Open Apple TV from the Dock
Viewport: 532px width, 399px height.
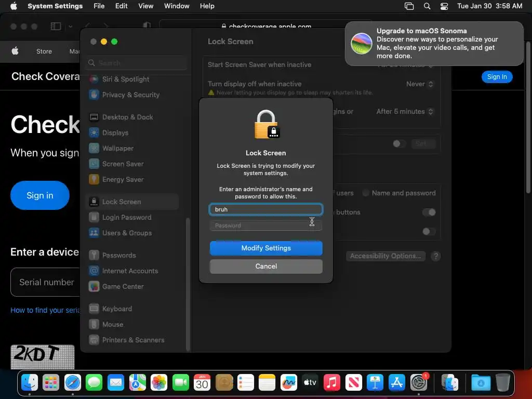pos(310,383)
